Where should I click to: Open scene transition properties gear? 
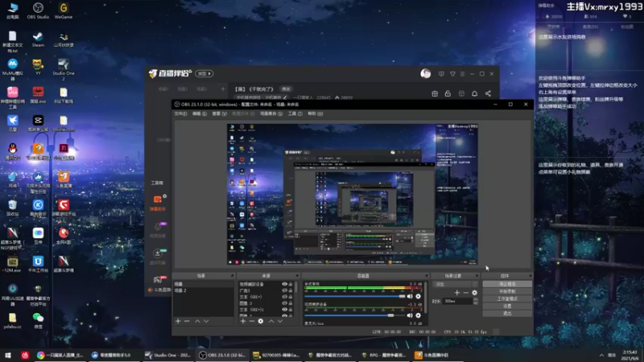pyautogui.click(x=475, y=293)
